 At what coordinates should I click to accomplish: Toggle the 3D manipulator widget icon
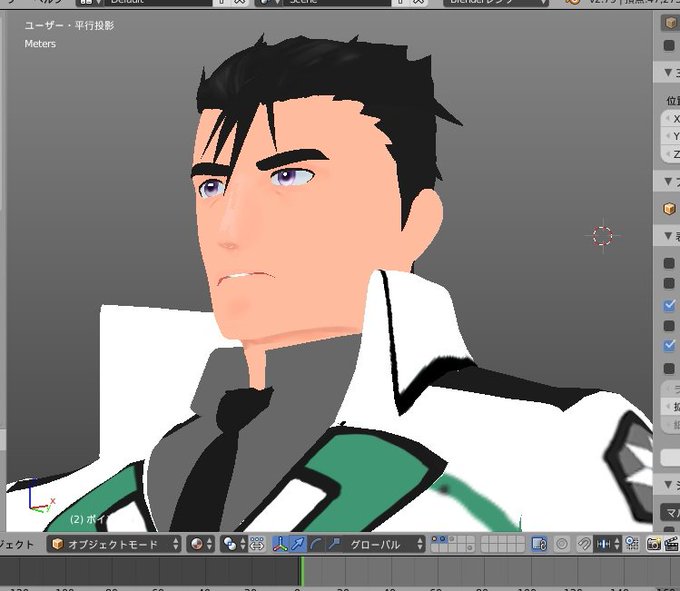pos(280,544)
